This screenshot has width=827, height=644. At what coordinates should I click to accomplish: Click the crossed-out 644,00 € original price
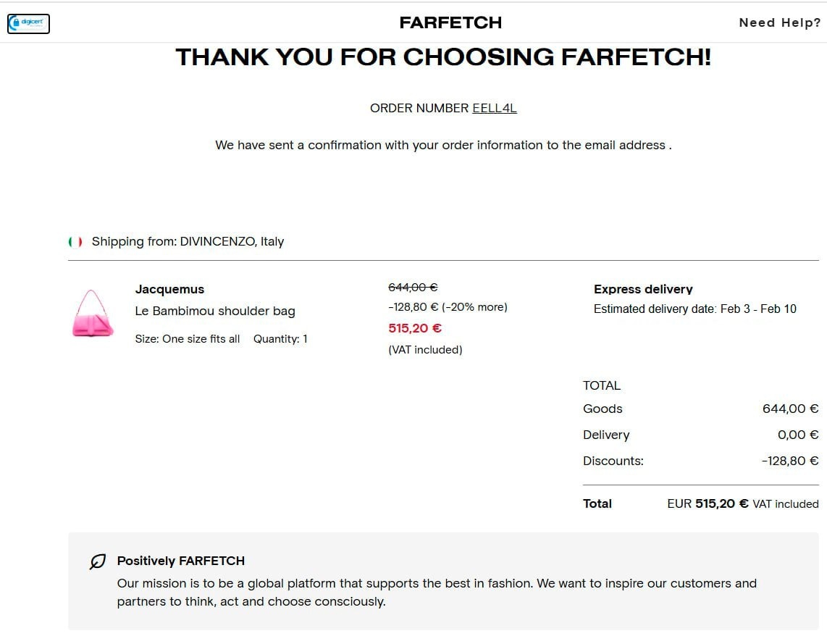point(413,288)
